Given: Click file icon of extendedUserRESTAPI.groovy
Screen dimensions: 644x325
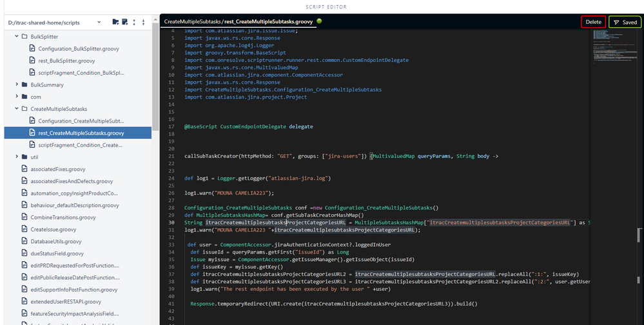Looking at the screenshot, I should (24, 302).
